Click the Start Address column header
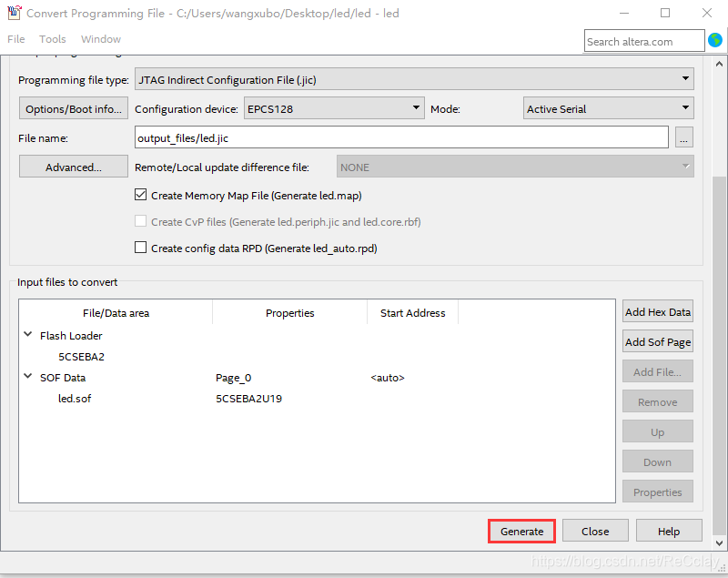Screen dimensions: 728x578 coord(413,313)
